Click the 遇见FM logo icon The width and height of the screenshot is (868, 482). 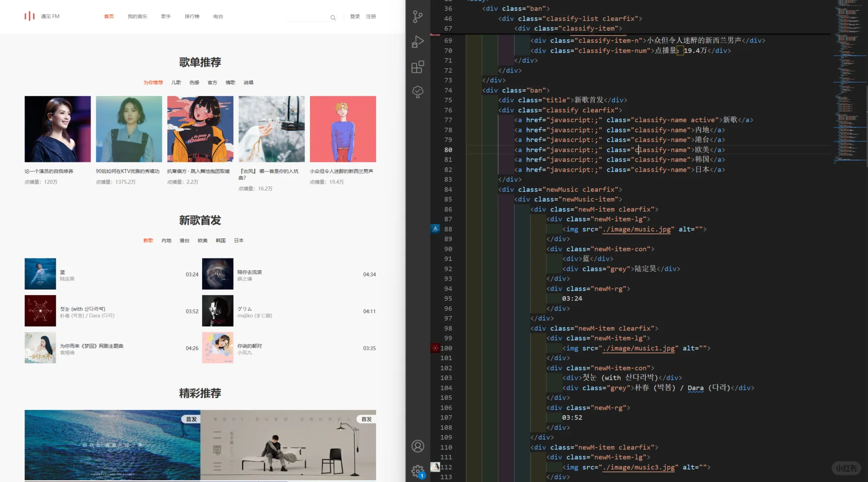click(x=29, y=16)
